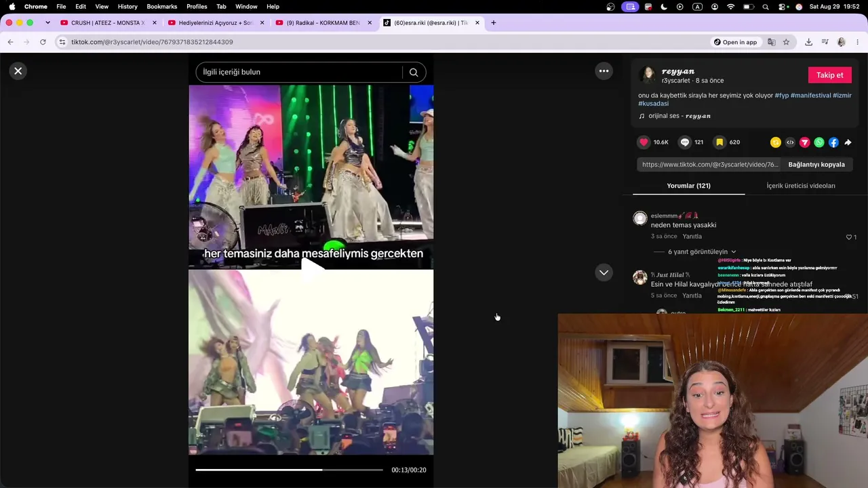Open the translate page icon
The image size is (868, 488).
coord(772,42)
